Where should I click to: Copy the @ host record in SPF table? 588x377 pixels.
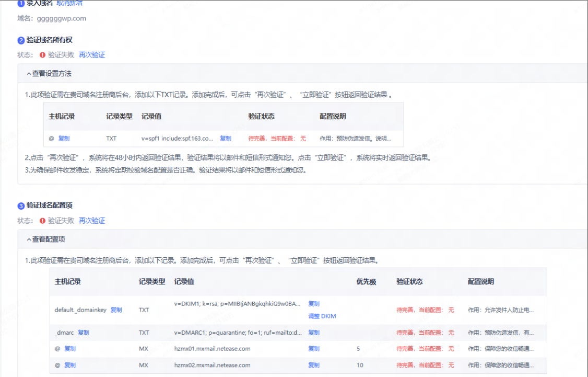(64, 138)
